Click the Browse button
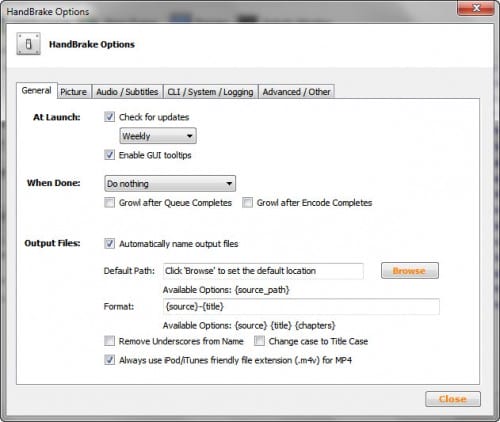Screen dimensions: 500x422 pos(410,271)
